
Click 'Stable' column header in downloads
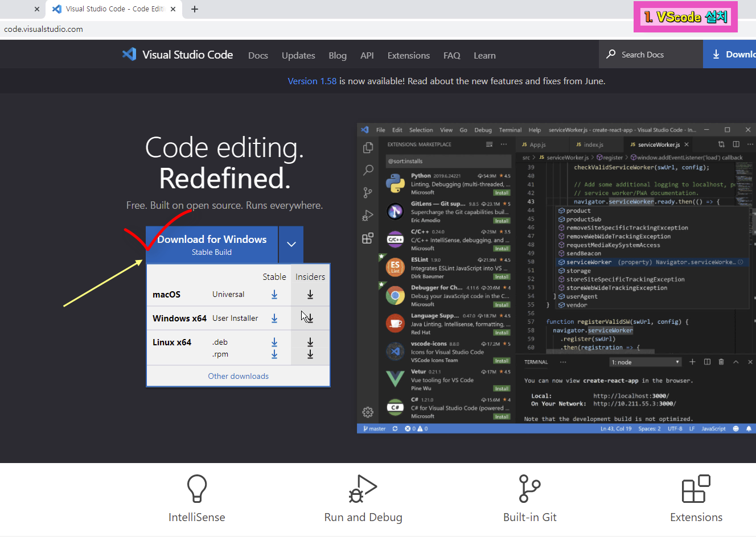click(274, 276)
